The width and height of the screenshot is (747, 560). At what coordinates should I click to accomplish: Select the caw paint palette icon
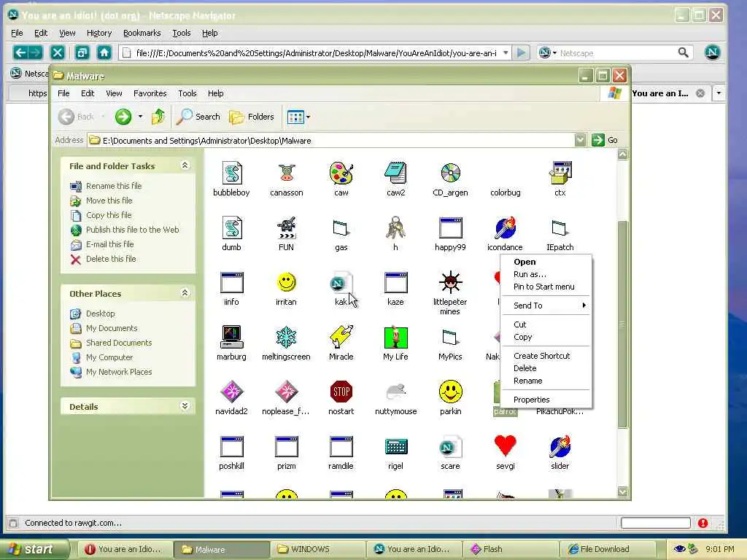(x=341, y=174)
